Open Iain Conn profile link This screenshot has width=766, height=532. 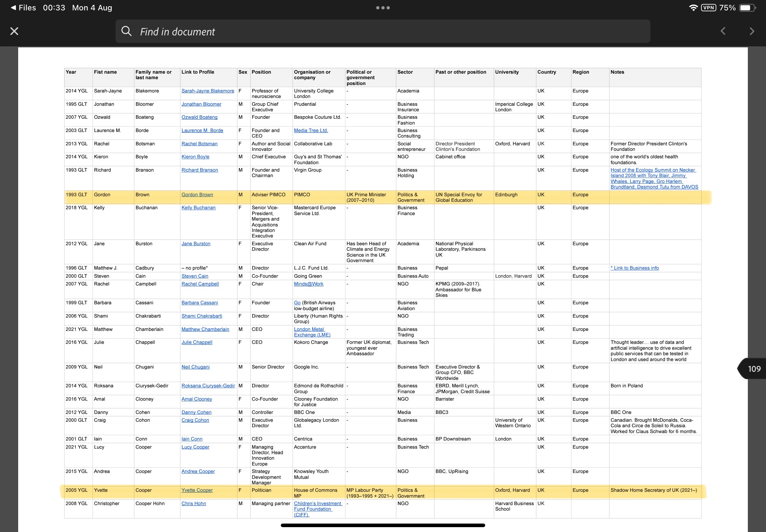point(192,439)
